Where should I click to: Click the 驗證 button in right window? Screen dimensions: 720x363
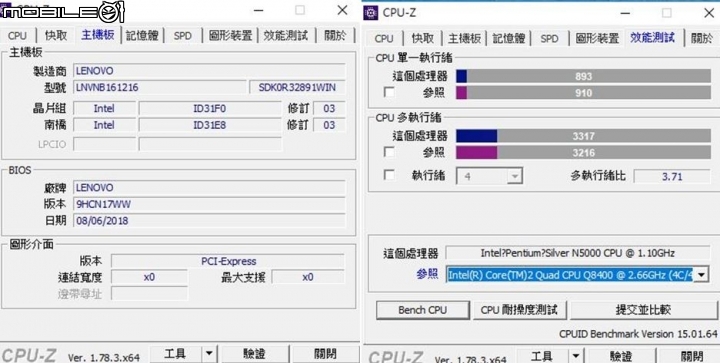tap(621, 356)
